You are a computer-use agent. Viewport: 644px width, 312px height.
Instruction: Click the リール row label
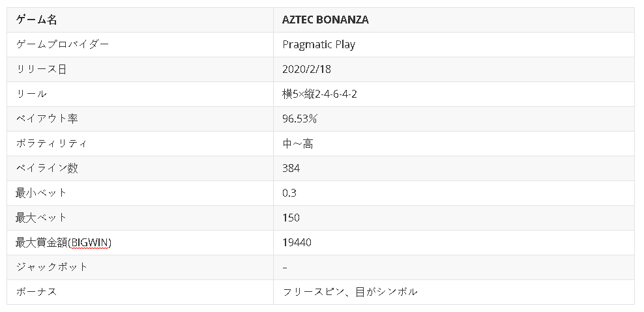[31, 94]
